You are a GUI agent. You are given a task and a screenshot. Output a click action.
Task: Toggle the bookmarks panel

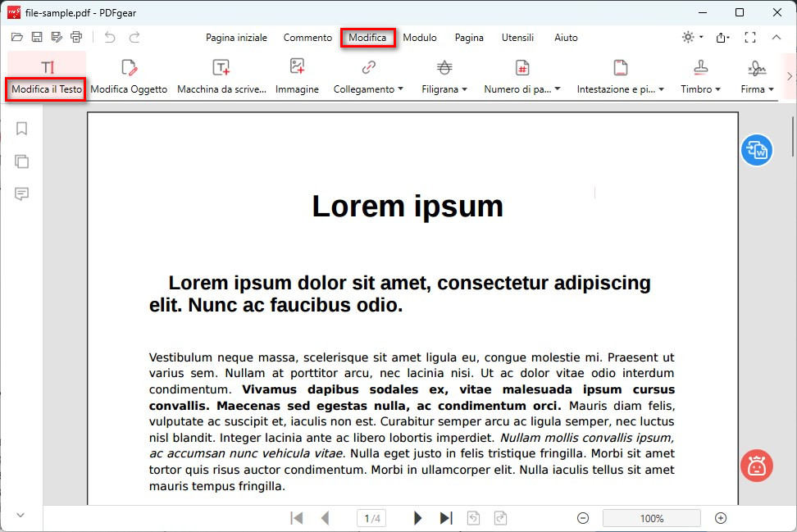tap(21, 129)
